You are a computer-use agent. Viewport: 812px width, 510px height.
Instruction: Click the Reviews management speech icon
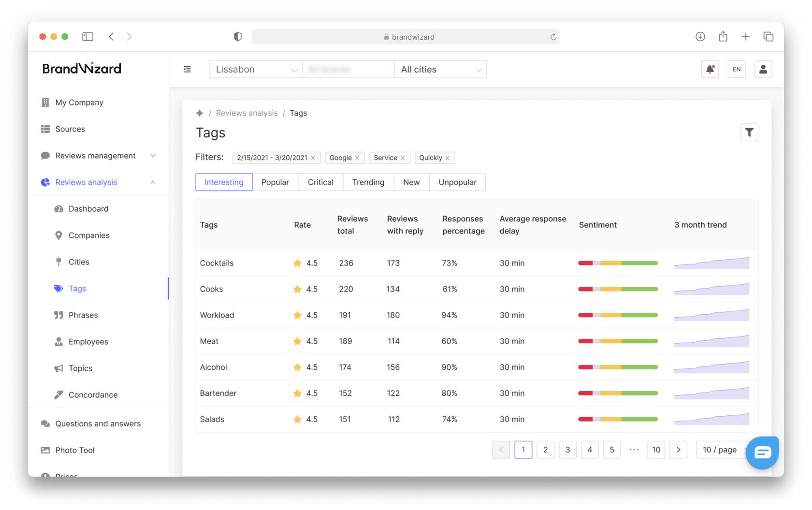point(45,156)
